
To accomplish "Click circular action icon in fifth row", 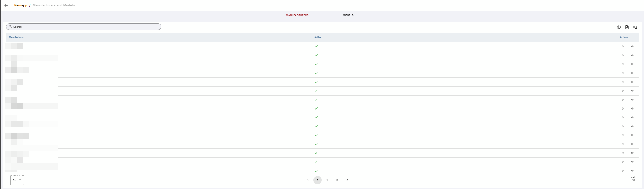I will (623, 82).
